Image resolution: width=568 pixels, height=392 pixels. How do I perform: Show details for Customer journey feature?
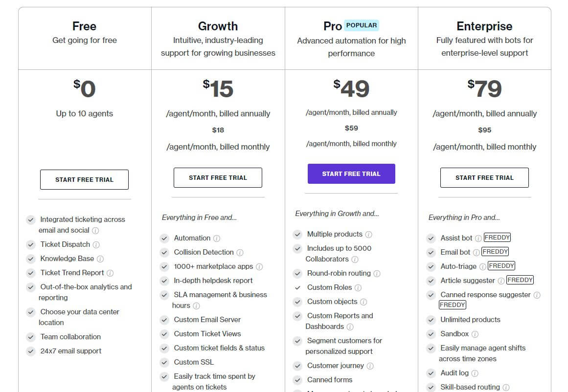[369, 366]
